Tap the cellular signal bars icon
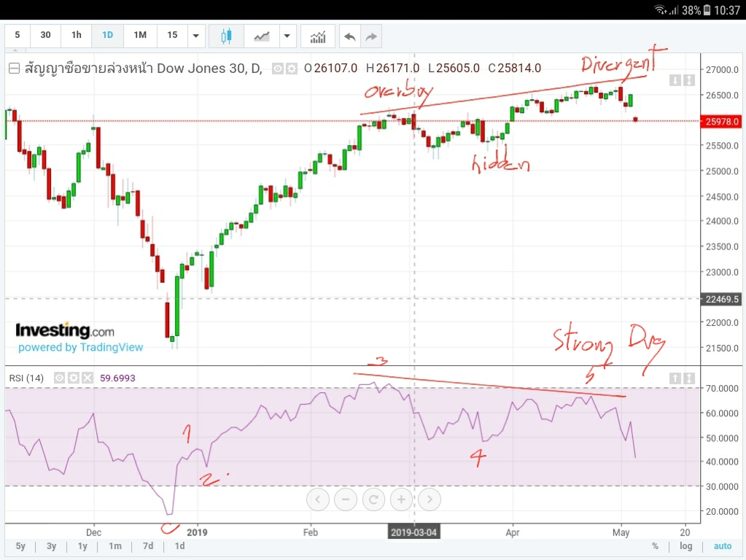 (x=674, y=10)
